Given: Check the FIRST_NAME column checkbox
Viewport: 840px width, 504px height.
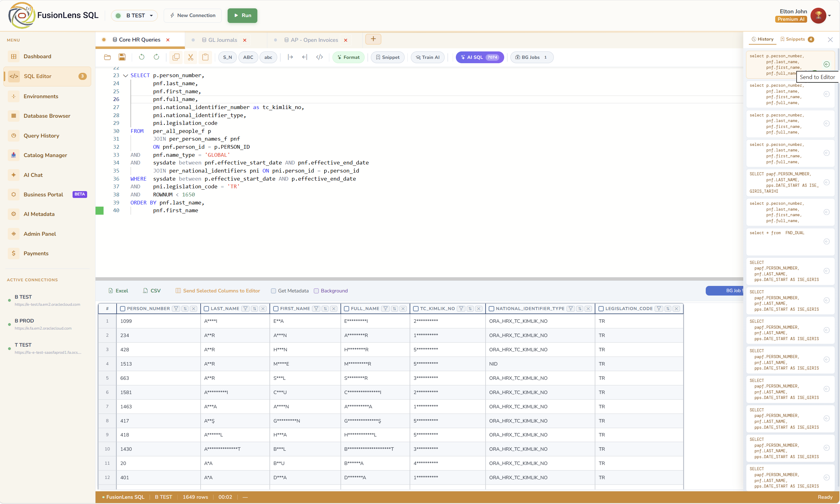Looking at the screenshot, I should [276, 309].
